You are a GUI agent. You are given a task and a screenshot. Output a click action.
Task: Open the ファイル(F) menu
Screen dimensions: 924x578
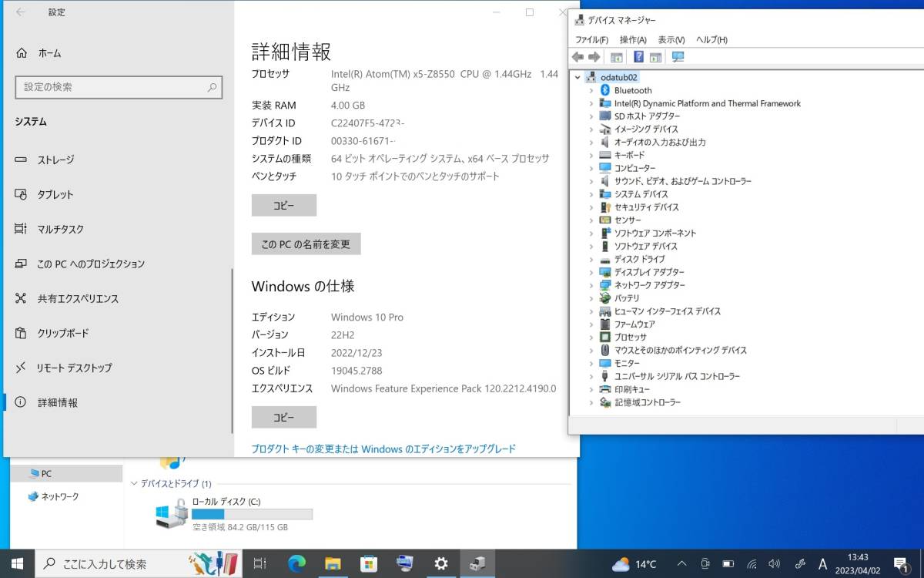pos(591,40)
